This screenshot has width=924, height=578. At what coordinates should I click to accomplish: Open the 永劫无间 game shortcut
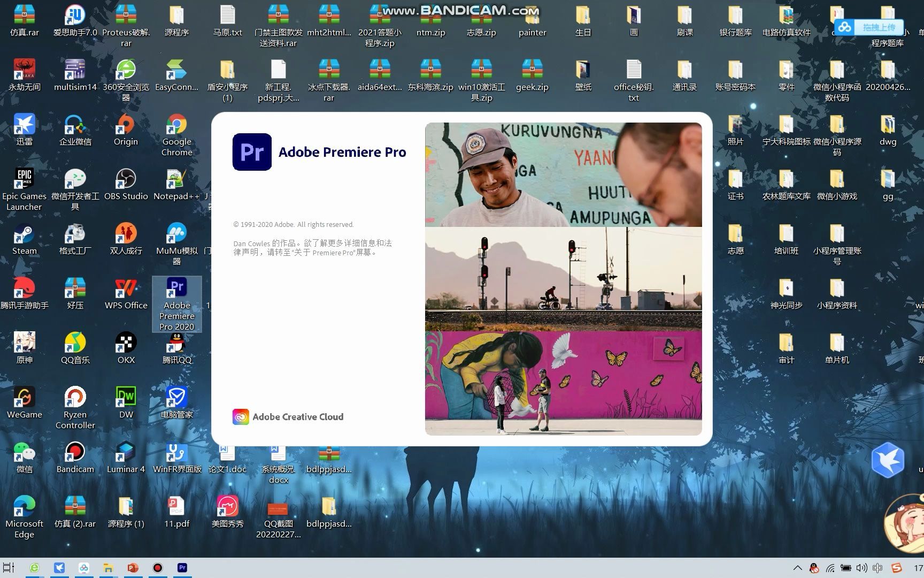(25, 75)
